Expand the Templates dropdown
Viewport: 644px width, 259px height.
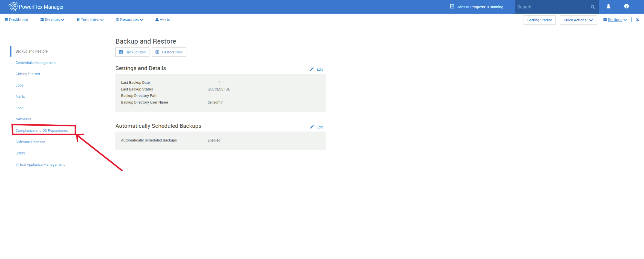click(90, 20)
